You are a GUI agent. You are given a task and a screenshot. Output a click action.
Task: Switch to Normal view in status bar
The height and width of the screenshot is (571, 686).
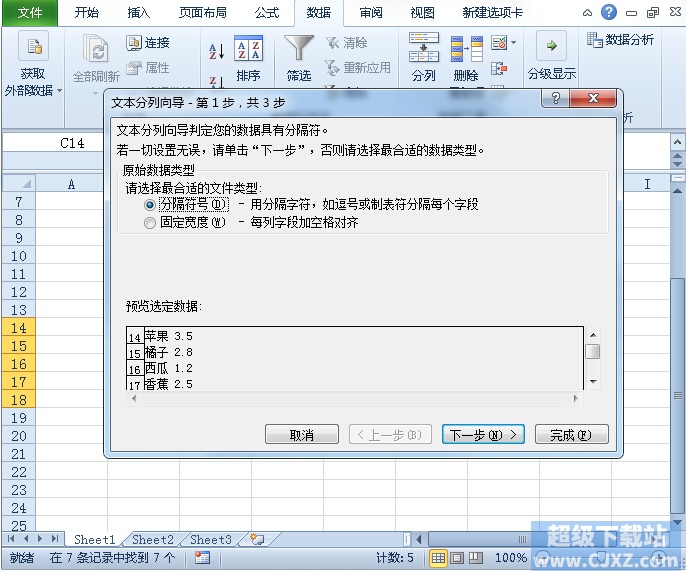tap(438, 557)
